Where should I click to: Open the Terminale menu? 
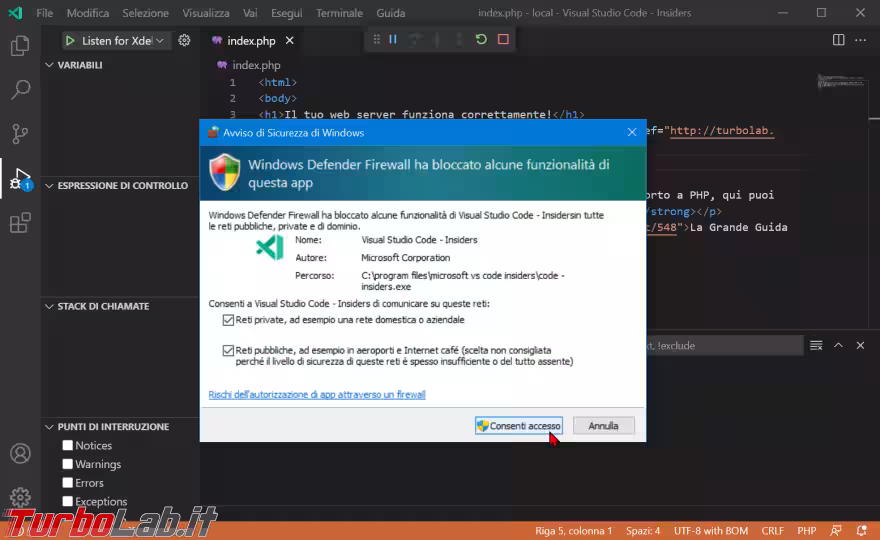point(339,12)
